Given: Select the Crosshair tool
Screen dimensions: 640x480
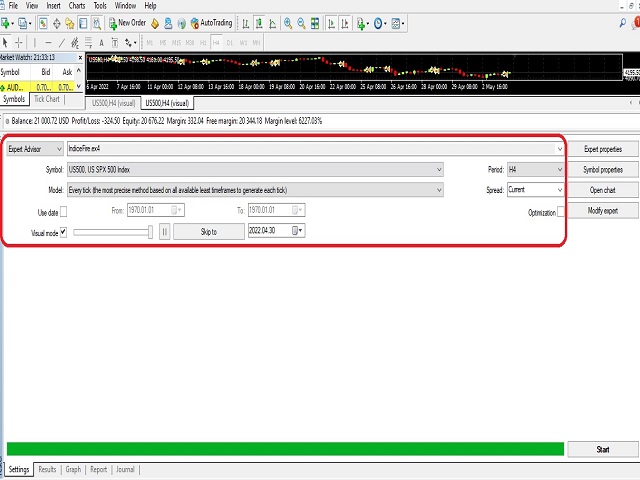Looking at the screenshot, I should [19, 42].
